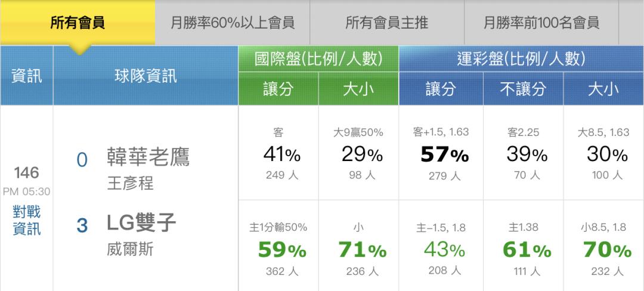Open the 對戰資訊 link
This screenshot has height=291, width=644.
(x=27, y=221)
